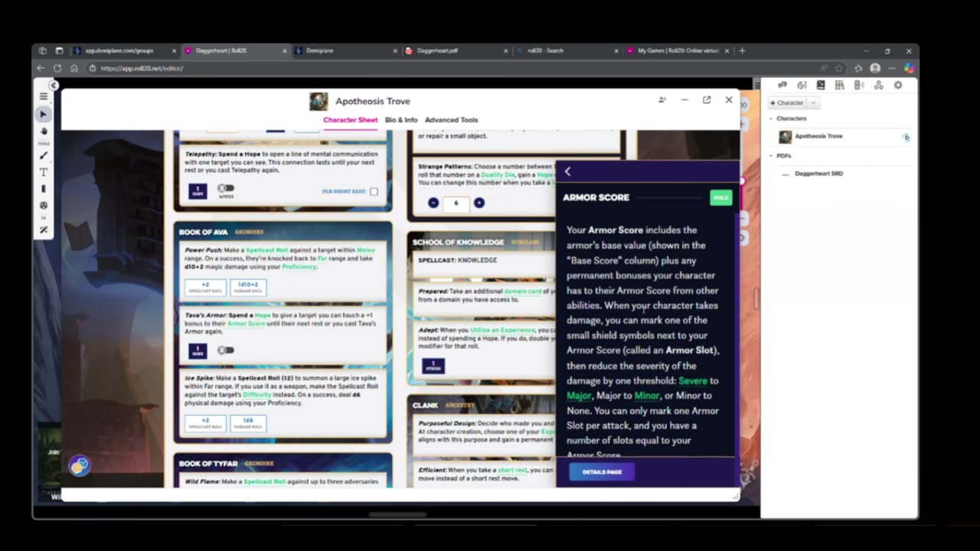Open the Severe rule link
Viewport: 980px width, 551px height.
pyautogui.click(x=693, y=380)
